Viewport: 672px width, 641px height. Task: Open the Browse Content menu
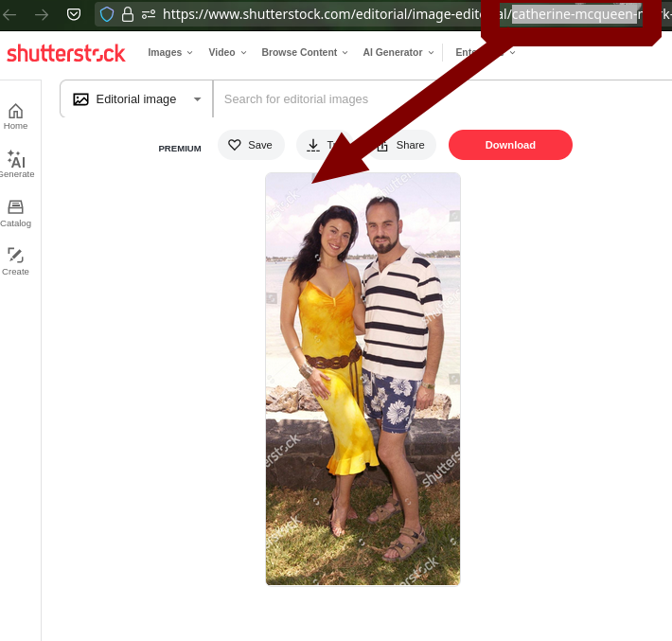[x=304, y=52]
